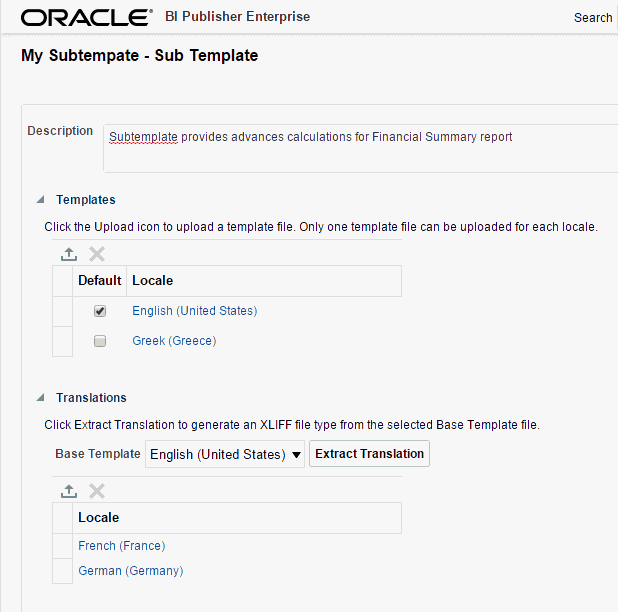Image resolution: width=618 pixels, height=612 pixels.
Task: Click the Upload icon in Templates section
Action: (x=69, y=254)
